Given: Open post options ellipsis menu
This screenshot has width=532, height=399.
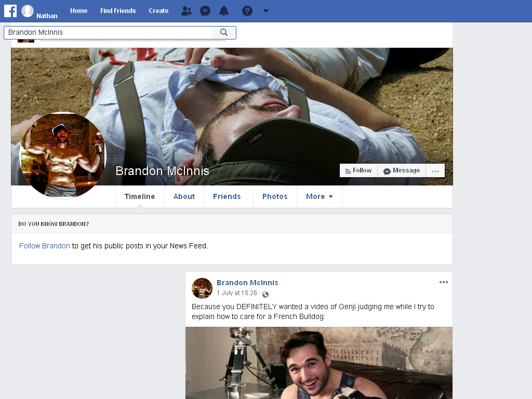Looking at the screenshot, I should (x=444, y=282).
